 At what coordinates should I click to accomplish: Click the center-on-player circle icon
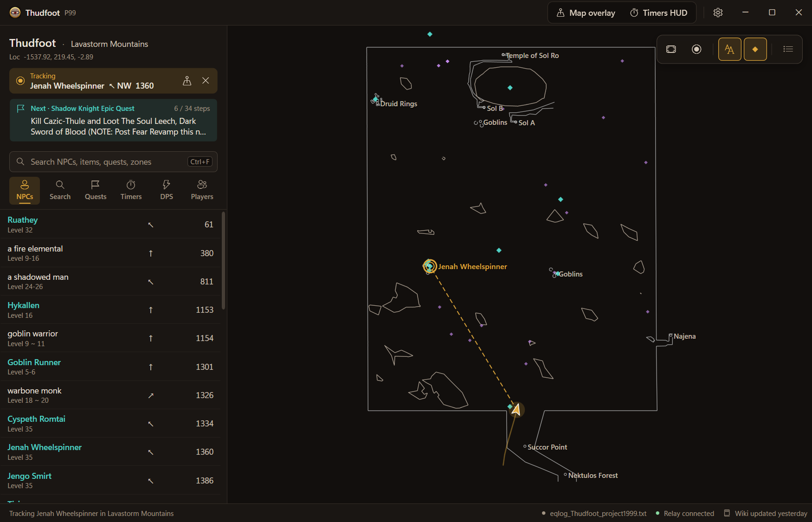point(696,49)
